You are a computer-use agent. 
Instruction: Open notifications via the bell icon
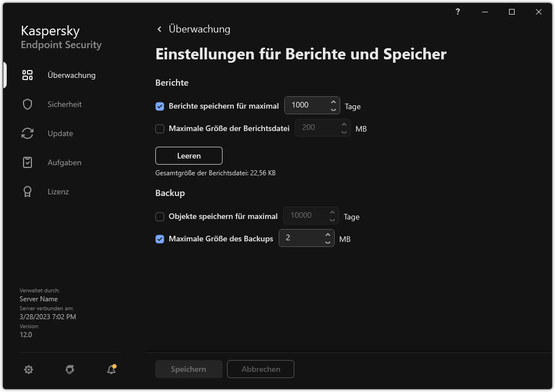point(111,370)
